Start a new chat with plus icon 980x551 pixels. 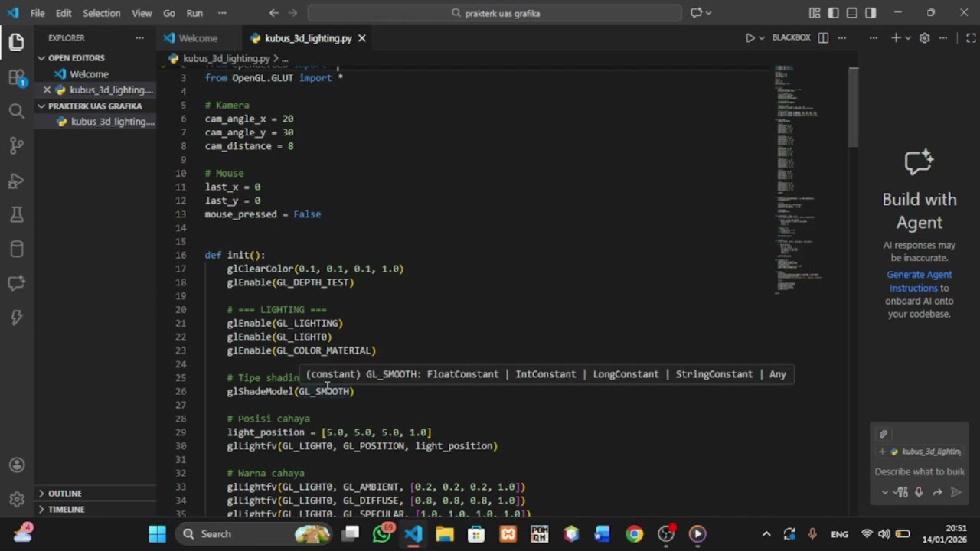pos(896,37)
